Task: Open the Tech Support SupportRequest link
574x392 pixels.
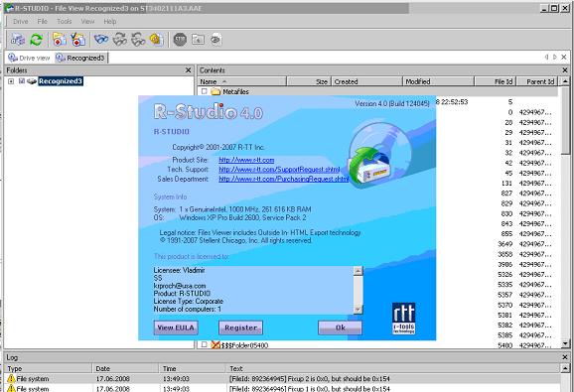Action: [x=279, y=170]
